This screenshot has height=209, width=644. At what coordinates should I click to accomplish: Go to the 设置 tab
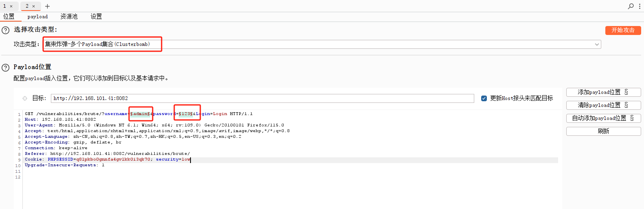(x=96, y=17)
